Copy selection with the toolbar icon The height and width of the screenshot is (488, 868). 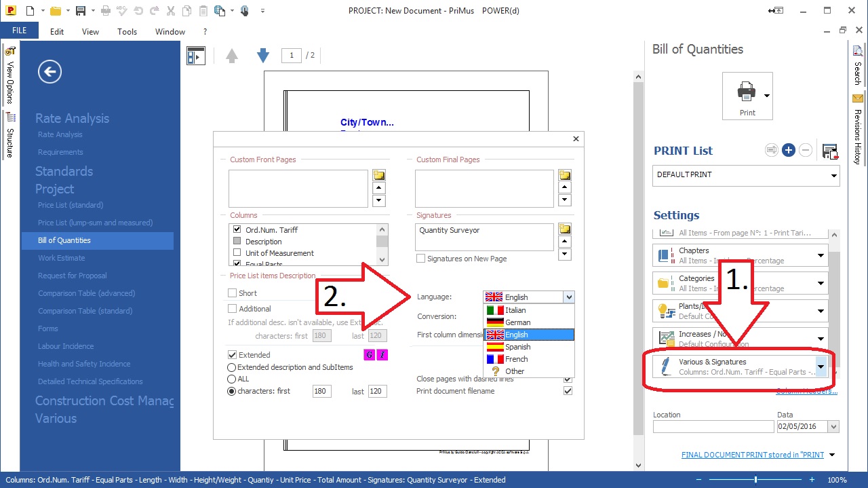pyautogui.click(x=188, y=11)
